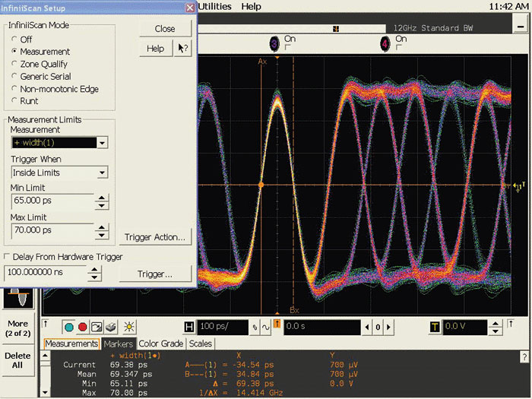
Task: Click the up-arrow icon right of trigger level
Action: click(511, 324)
